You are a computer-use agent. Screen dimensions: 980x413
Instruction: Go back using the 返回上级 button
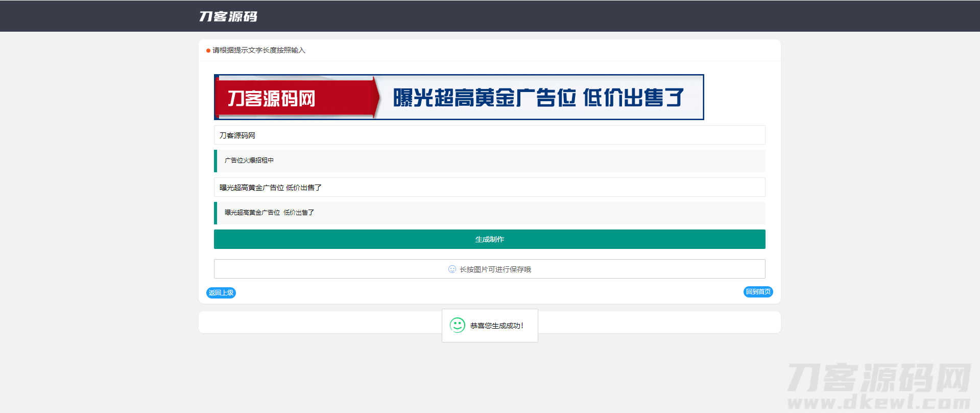(221, 293)
